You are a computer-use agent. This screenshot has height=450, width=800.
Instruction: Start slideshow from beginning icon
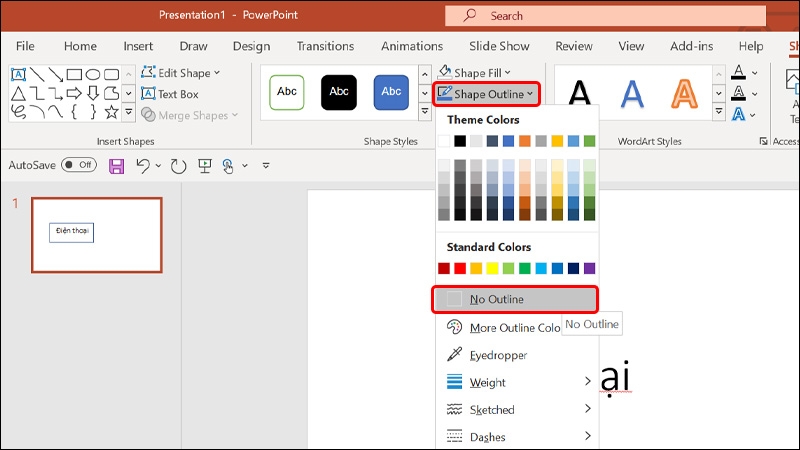205,166
